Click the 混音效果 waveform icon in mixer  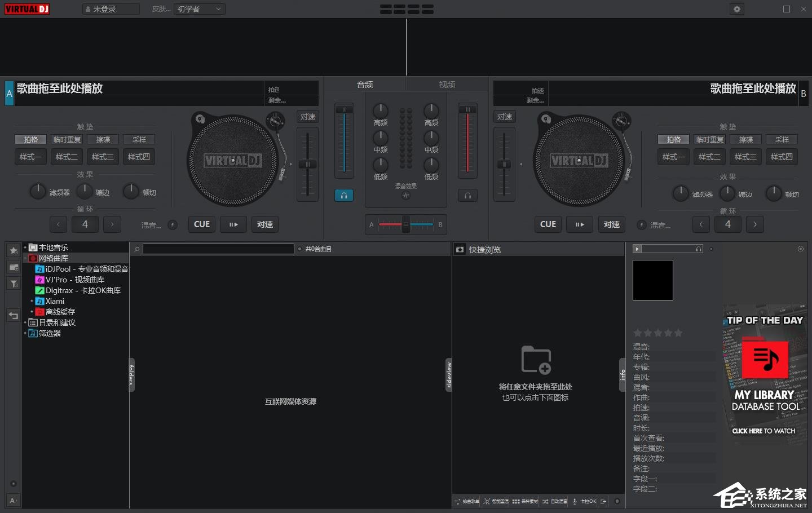click(406, 196)
